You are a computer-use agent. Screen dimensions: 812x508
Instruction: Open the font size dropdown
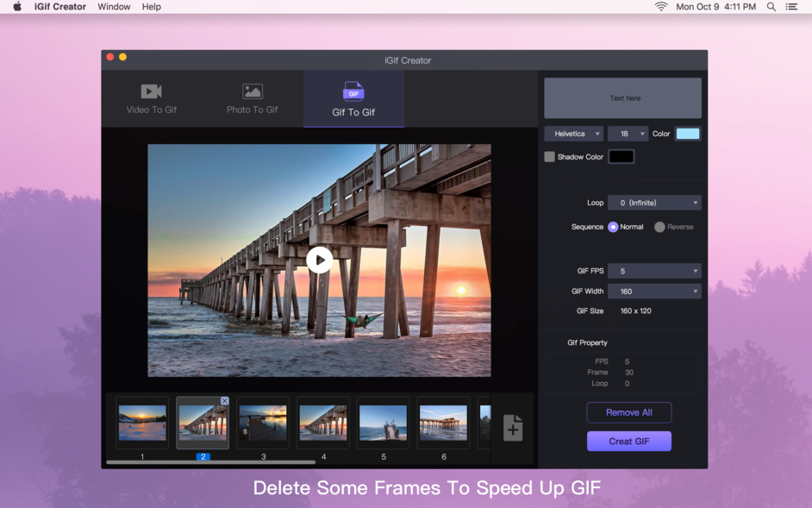tap(627, 134)
